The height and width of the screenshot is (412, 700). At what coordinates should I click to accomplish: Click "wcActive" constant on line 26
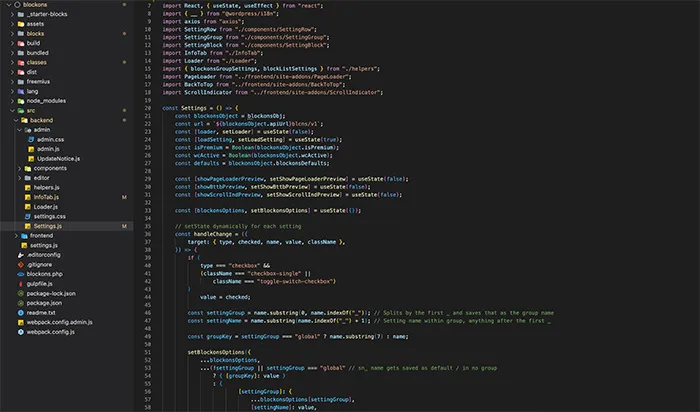click(x=207, y=155)
